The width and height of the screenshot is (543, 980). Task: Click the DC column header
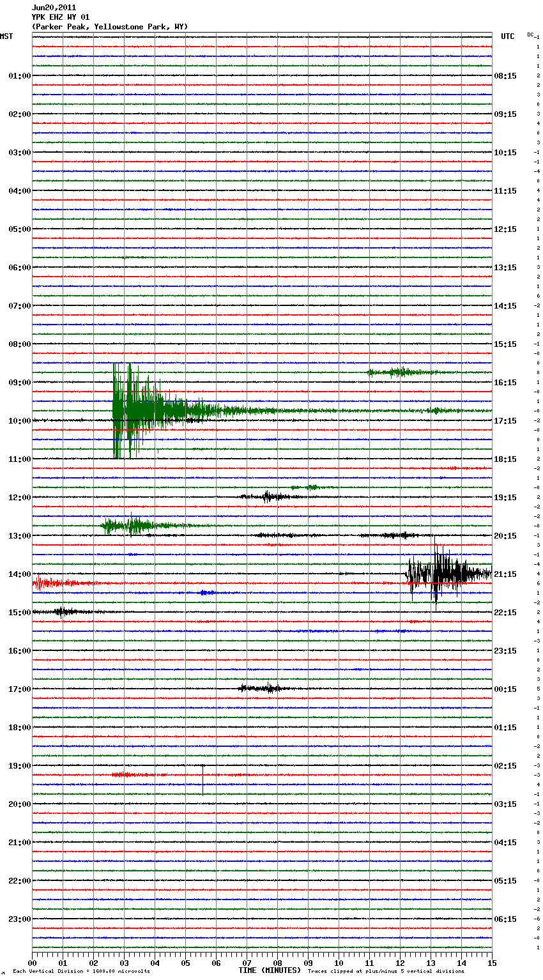click(x=530, y=34)
